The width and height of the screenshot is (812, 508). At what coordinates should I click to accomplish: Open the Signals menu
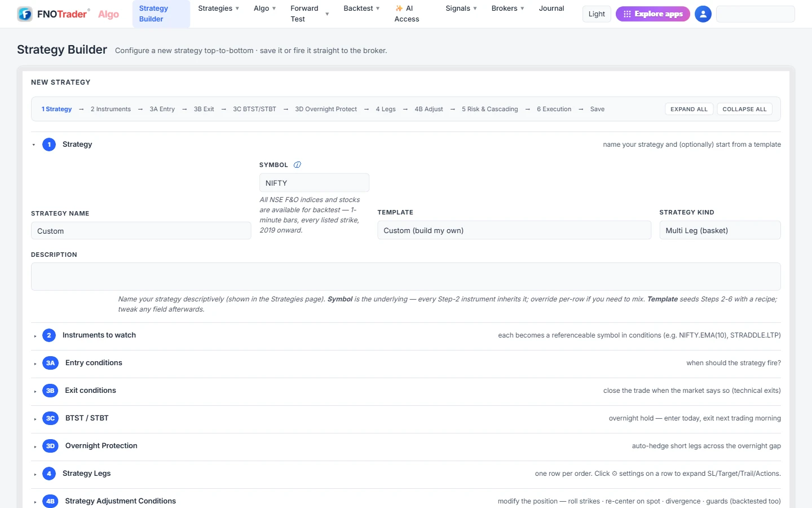click(461, 8)
